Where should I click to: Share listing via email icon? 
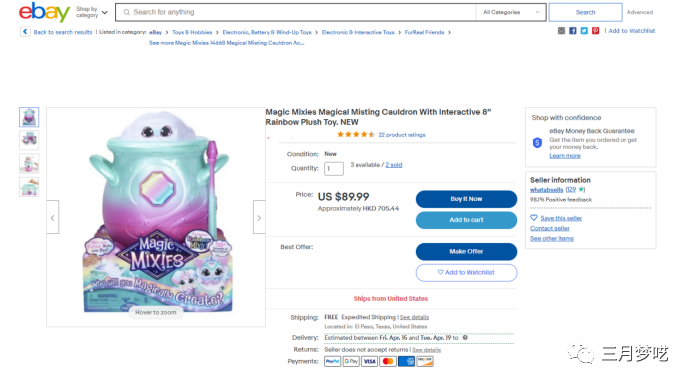coord(561,31)
